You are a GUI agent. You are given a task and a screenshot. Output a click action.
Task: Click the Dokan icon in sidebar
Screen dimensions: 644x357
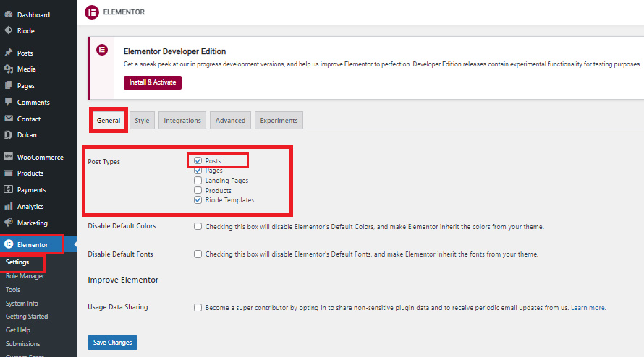pos(8,134)
